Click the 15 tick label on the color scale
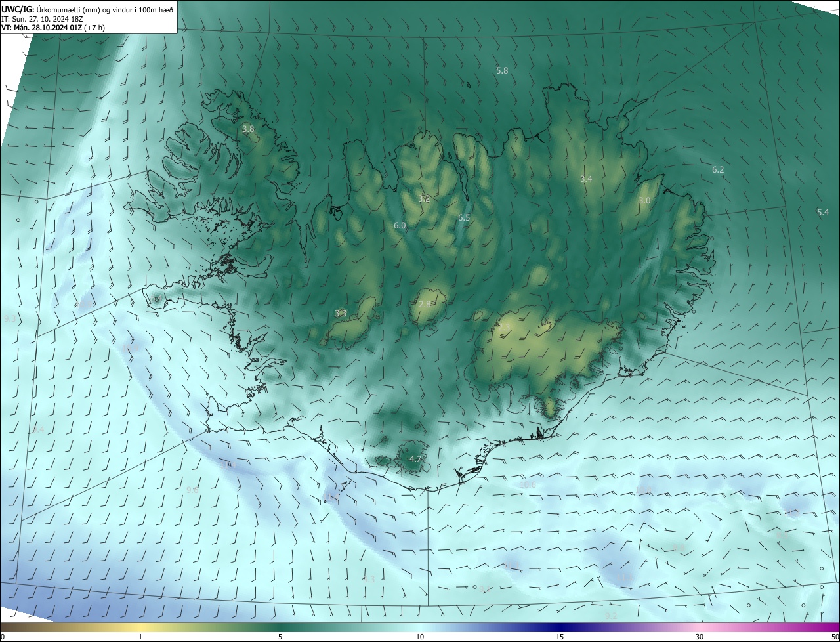Viewport: 840px width, 642px height. pyautogui.click(x=560, y=637)
